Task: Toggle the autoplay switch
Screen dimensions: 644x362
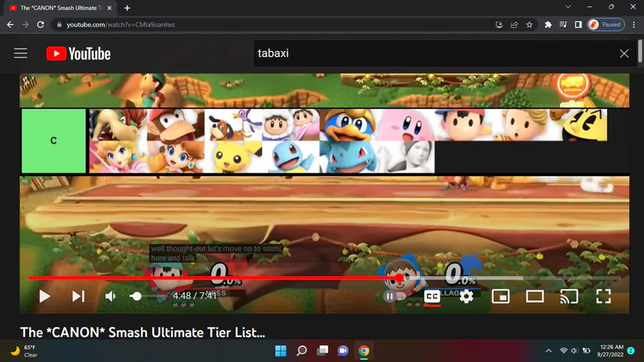Action: (x=394, y=296)
